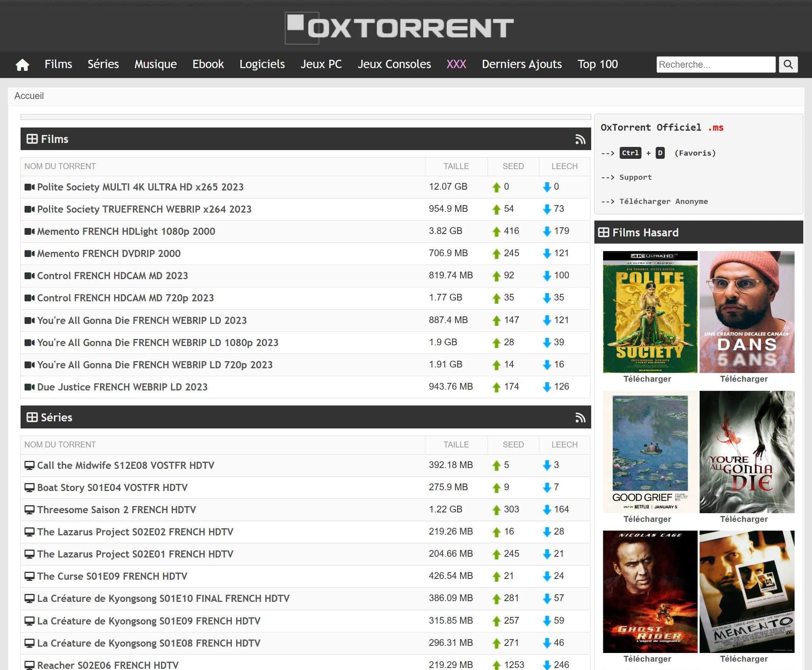Open the RSS feed icon of the Films panel
The height and width of the screenshot is (670, 812).
point(580,139)
